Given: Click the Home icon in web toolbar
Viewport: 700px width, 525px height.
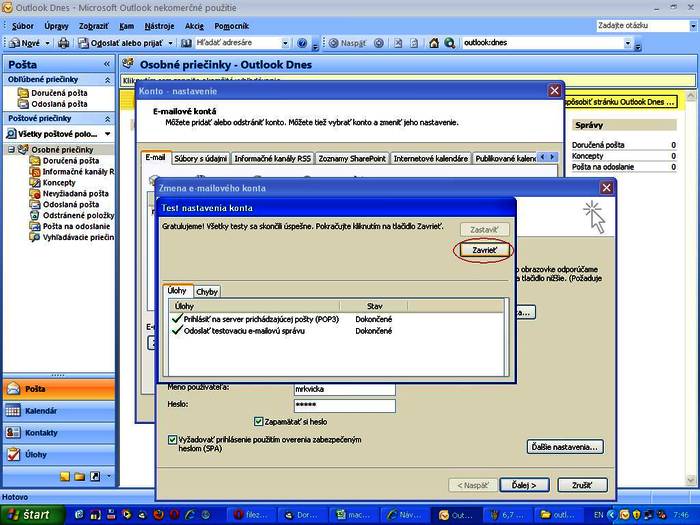Looking at the screenshot, I should pyautogui.click(x=433, y=43).
